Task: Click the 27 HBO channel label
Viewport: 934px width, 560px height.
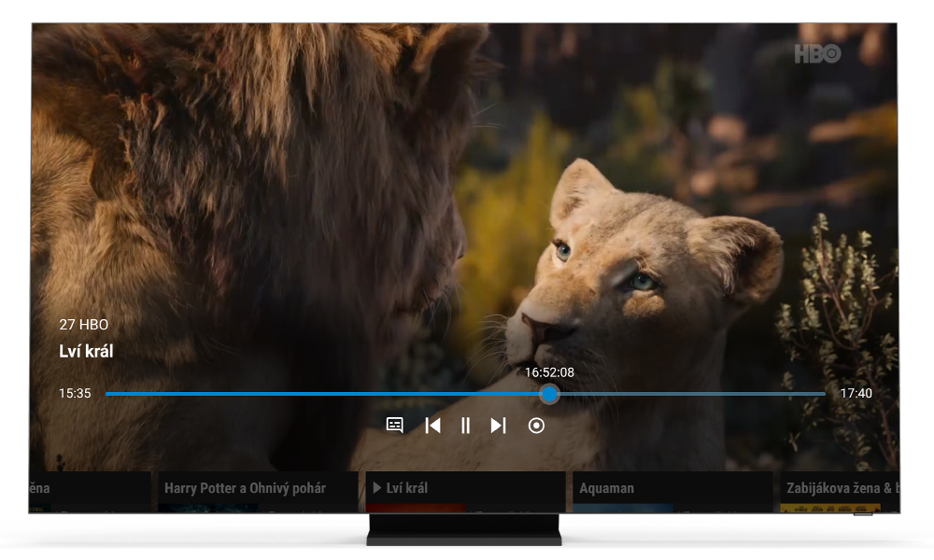Action: (83, 325)
